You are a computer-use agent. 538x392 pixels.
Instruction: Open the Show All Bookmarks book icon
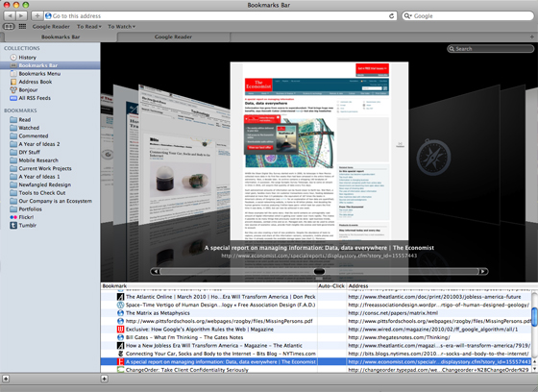pos(9,27)
